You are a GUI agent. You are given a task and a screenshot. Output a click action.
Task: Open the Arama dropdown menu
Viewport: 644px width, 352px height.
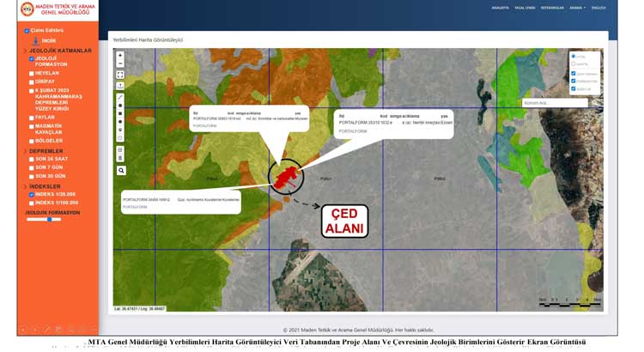(577, 8)
